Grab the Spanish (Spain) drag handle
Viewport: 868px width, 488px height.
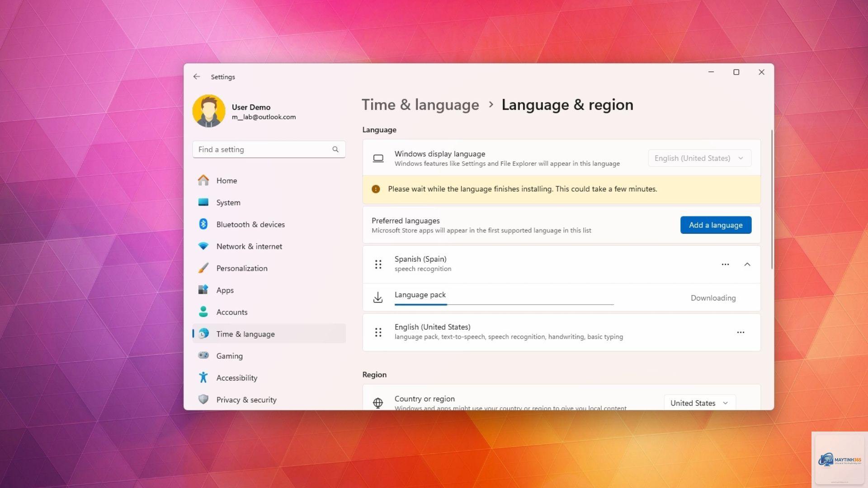(378, 264)
